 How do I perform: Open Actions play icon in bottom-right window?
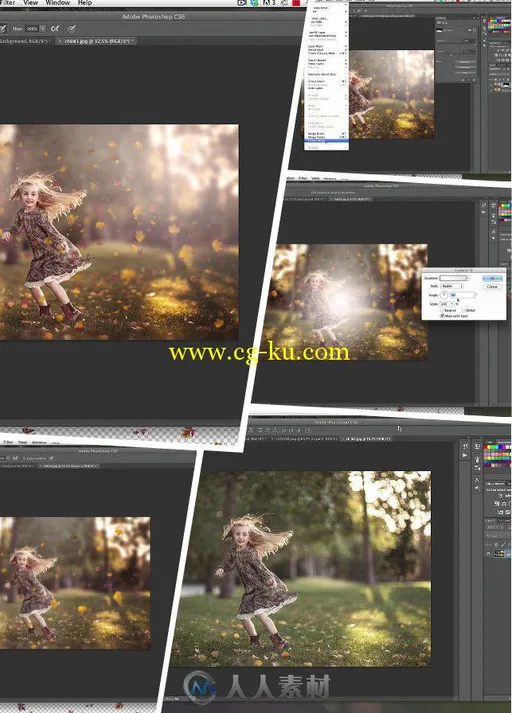[465, 455]
